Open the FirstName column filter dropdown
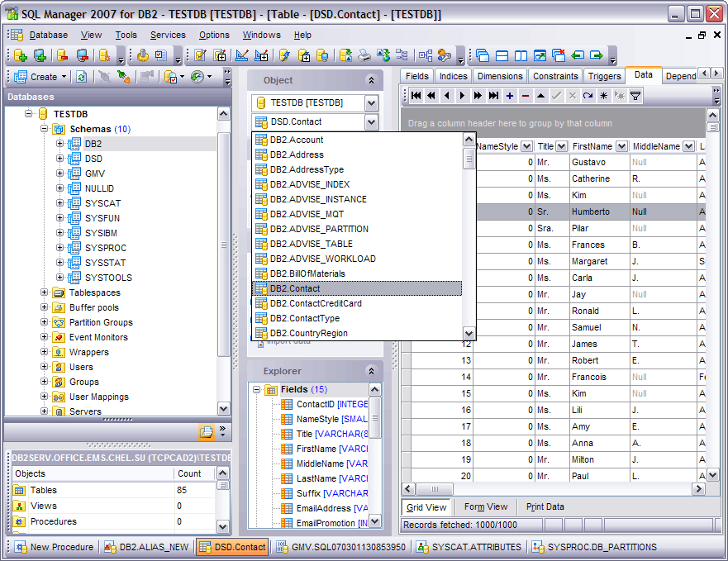Viewport: 728px width, 561px height. [x=621, y=146]
